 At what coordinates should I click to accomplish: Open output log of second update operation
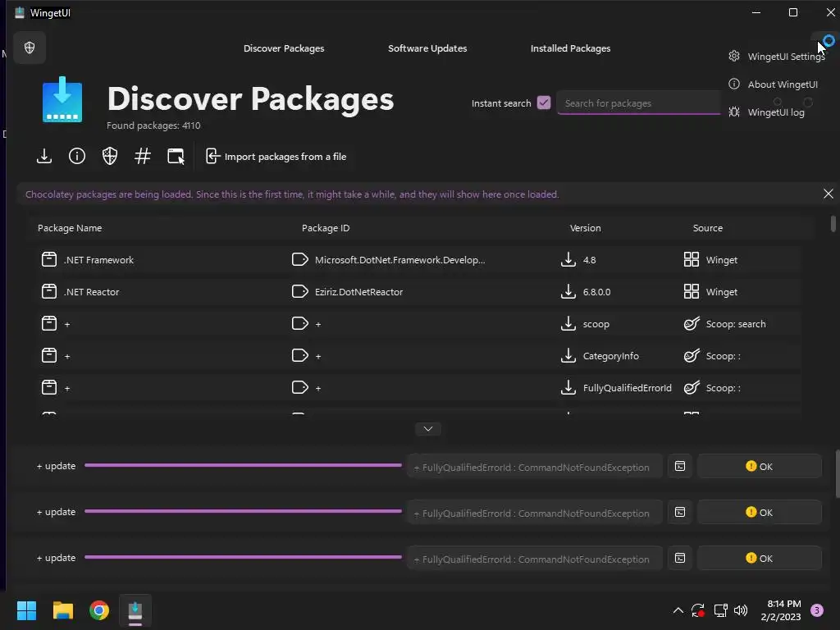pos(679,512)
